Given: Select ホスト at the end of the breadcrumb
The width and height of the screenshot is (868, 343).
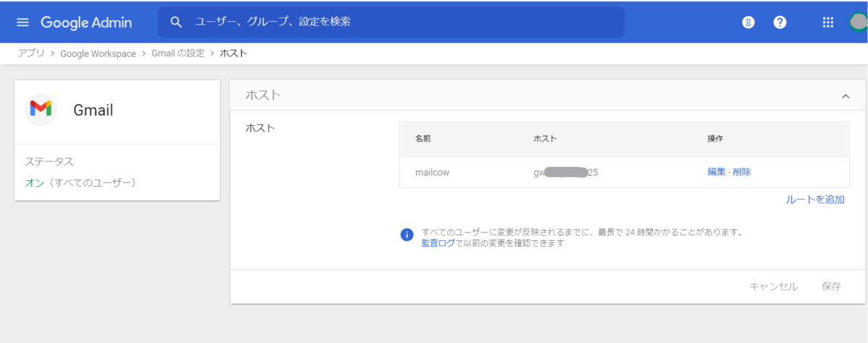Looking at the screenshot, I should tap(234, 54).
